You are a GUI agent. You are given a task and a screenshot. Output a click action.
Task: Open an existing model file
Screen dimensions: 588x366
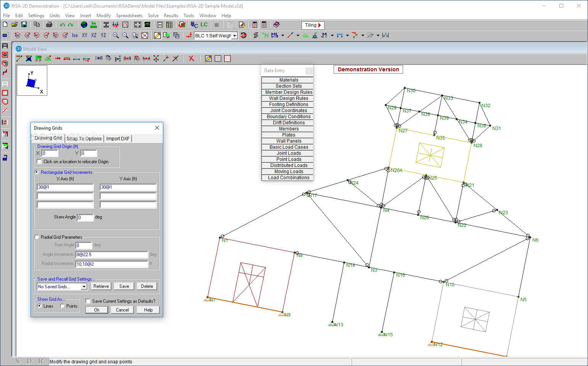14,25
